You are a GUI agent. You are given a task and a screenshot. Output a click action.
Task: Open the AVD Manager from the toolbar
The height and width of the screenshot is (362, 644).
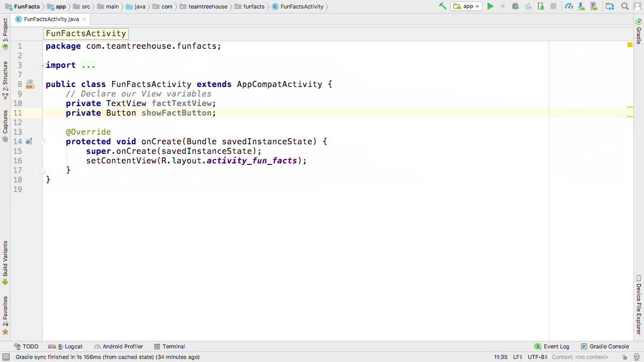tap(594, 6)
